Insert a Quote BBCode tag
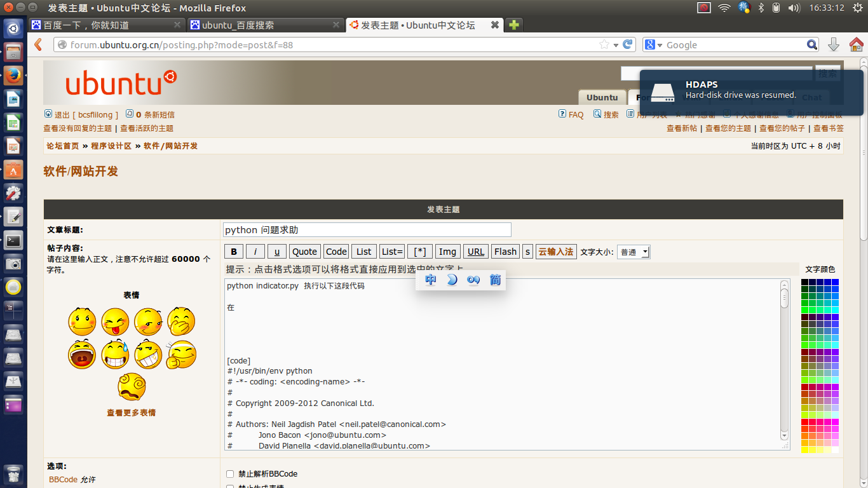Image resolution: width=868 pixels, height=488 pixels. click(x=304, y=252)
